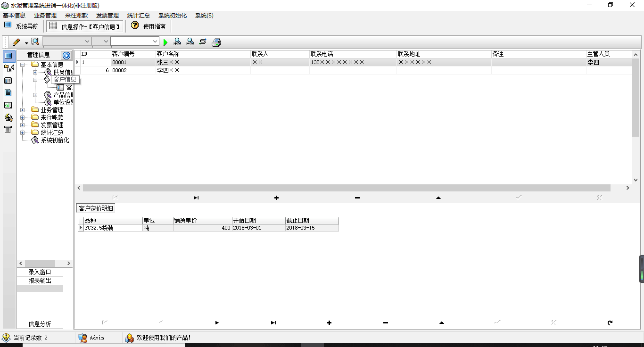The image size is (644, 347).
Task: Open the 业务管理 menu
Action: coord(45,16)
